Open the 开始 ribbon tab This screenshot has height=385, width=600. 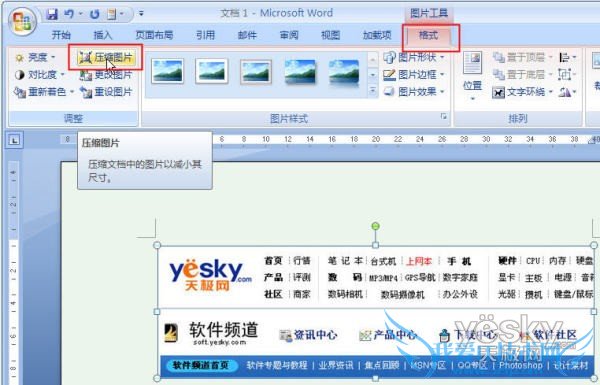[61, 35]
